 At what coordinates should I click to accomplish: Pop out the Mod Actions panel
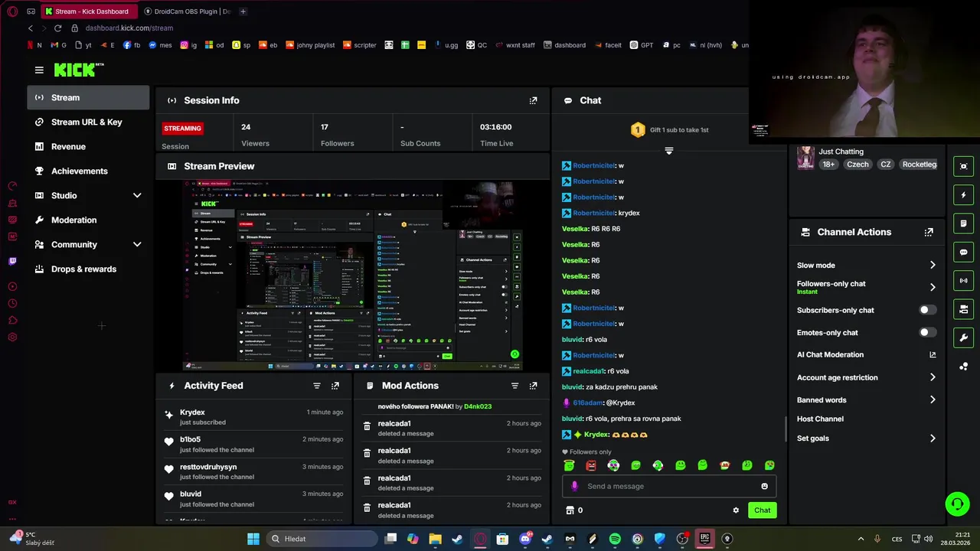(x=534, y=386)
